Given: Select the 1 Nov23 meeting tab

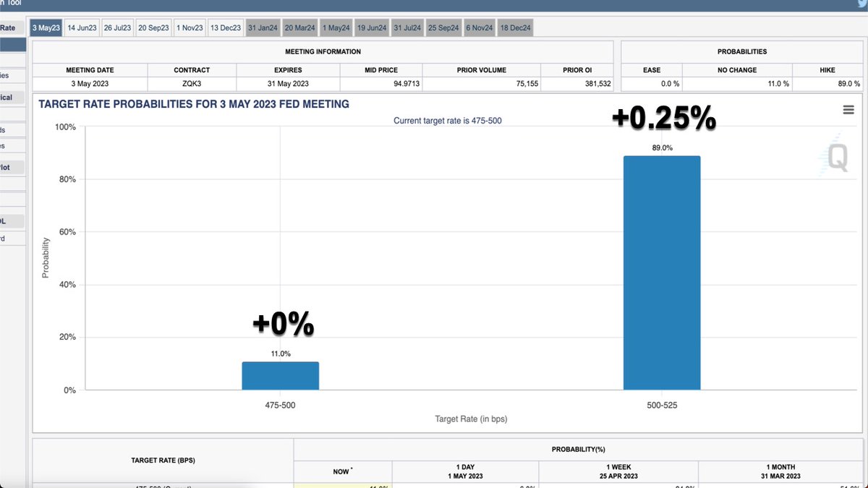Looking at the screenshot, I should point(190,28).
